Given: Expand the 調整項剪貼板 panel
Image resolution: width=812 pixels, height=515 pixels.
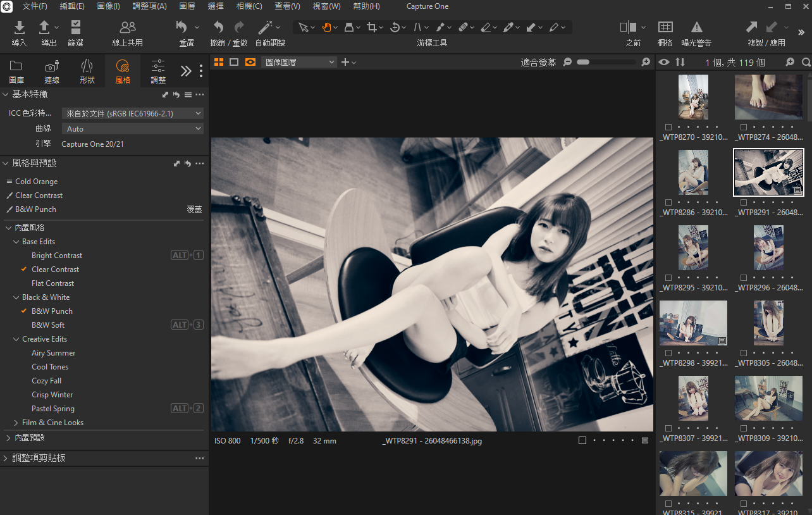Looking at the screenshot, I should (6, 458).
